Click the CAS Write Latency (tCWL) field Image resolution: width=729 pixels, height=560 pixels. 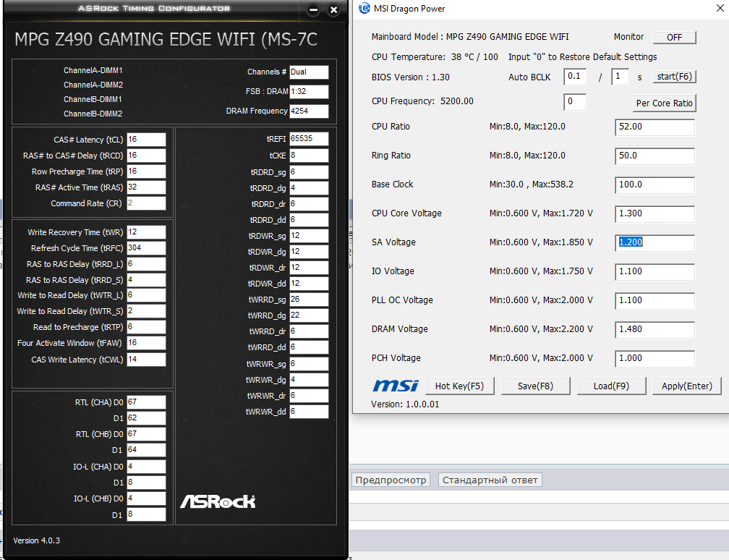click(x=146, y=360)
